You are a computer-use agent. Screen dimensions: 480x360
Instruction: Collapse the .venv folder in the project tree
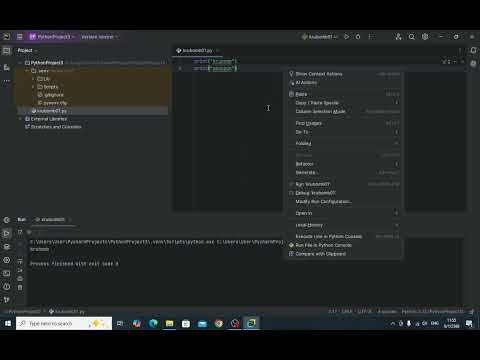pos(27,71)
